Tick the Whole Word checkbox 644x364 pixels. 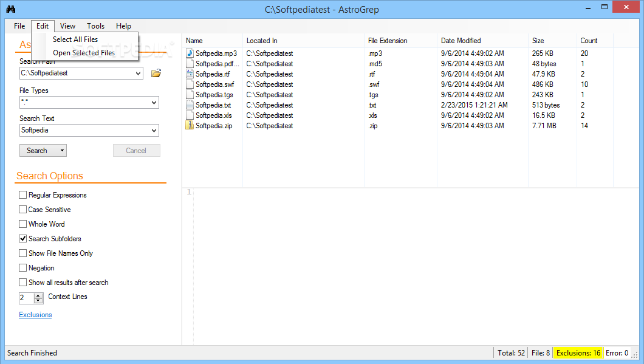(x=23, y=224)
